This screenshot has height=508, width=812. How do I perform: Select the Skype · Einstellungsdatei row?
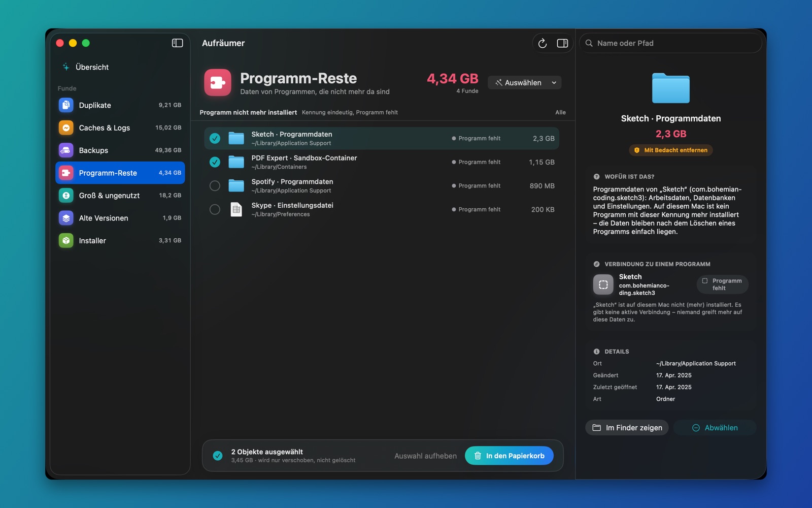tap(381, 209)
